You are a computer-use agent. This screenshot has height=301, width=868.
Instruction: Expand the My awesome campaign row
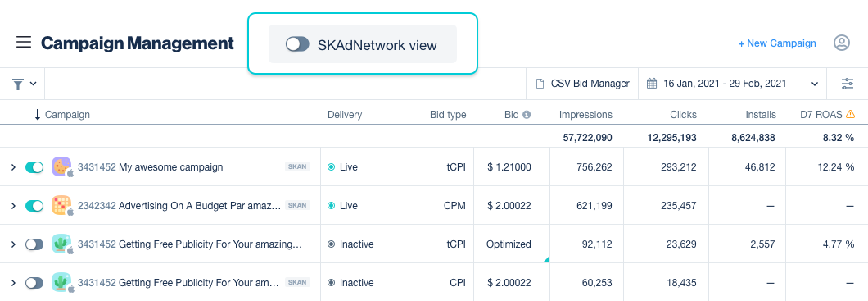pos(13,166)
